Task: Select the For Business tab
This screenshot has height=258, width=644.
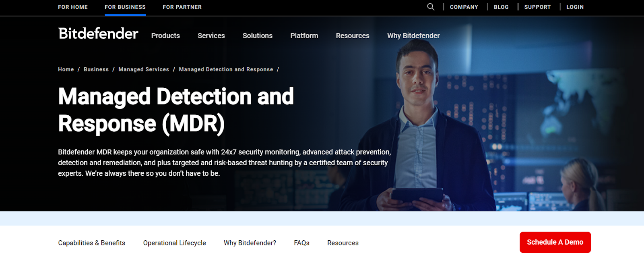Action: click(125, 7)
